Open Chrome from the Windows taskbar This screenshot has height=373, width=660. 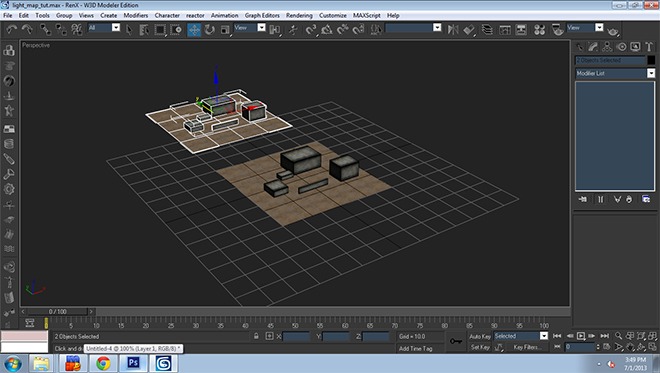tap(103, 363)
